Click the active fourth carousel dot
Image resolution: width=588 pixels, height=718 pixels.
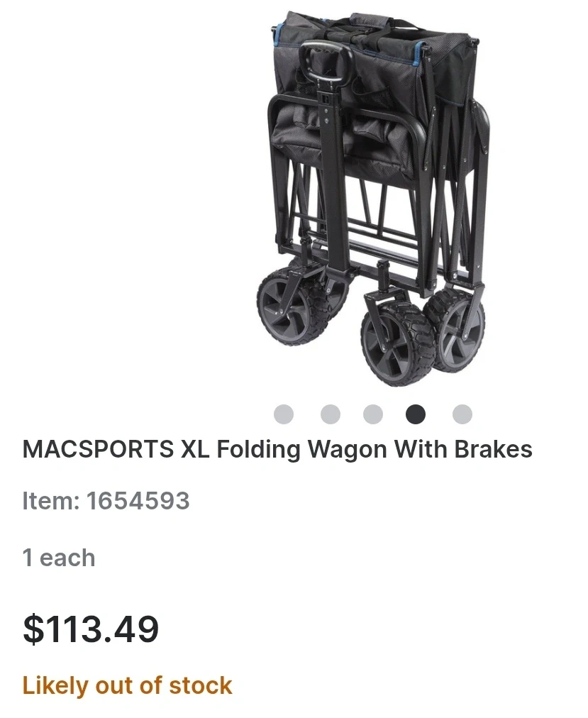point(416,414)
